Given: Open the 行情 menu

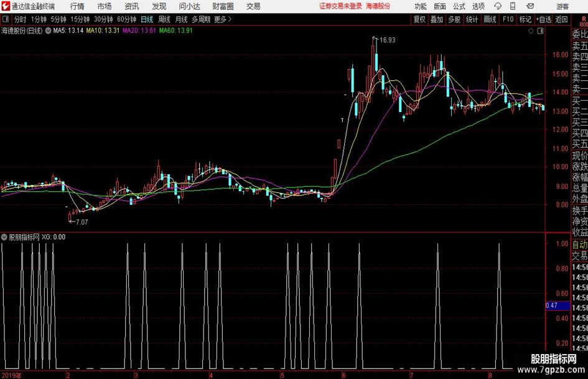Looking at the screenshot, I should click(77, 6).
